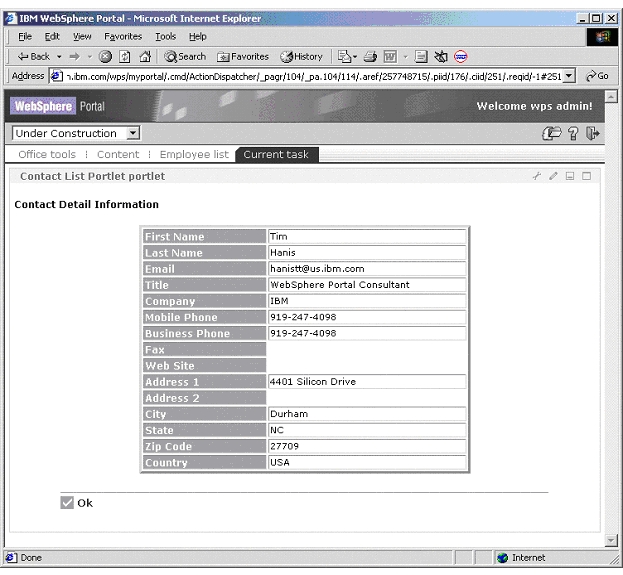This screenshot has height=575, width=623.
Task: Open the Back button history arrow
Action: pos(59,57)
